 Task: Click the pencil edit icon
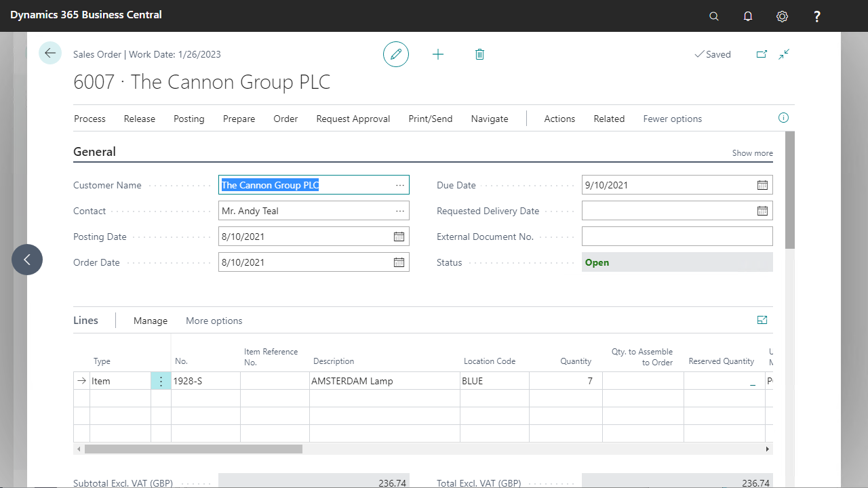396,54
